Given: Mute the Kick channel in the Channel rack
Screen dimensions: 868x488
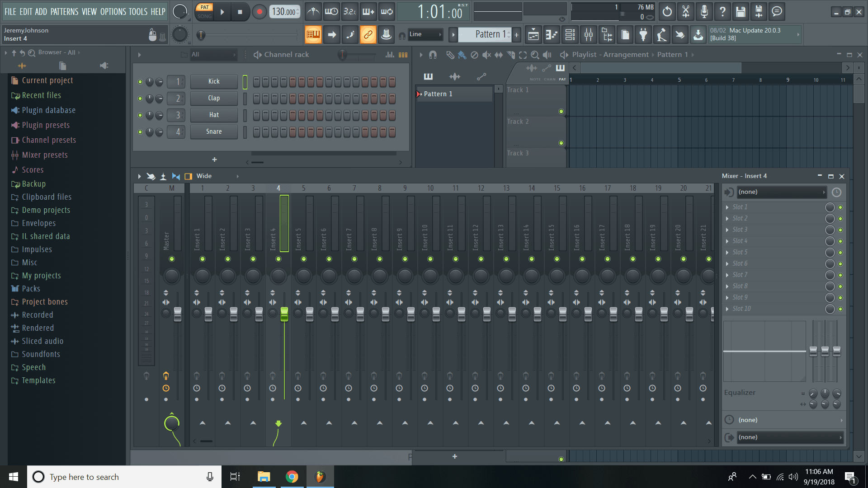Looking at the screenshot, I should coord(140,82).
